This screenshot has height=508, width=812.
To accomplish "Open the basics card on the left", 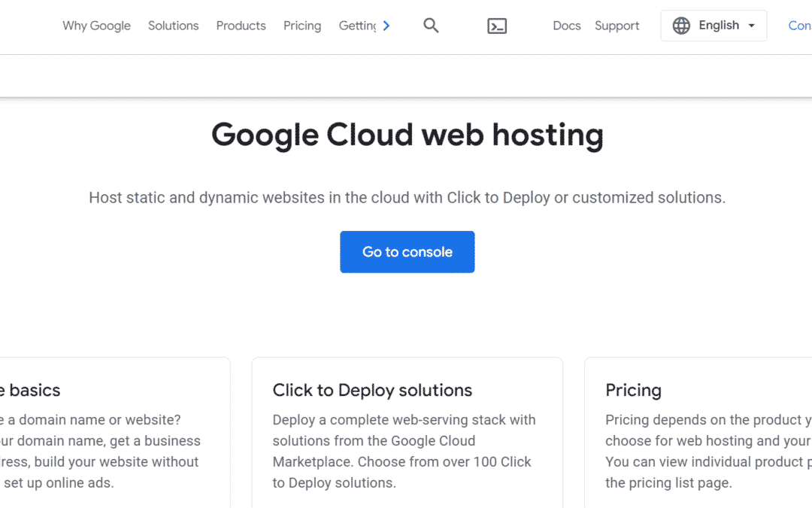I will point(115,433).
